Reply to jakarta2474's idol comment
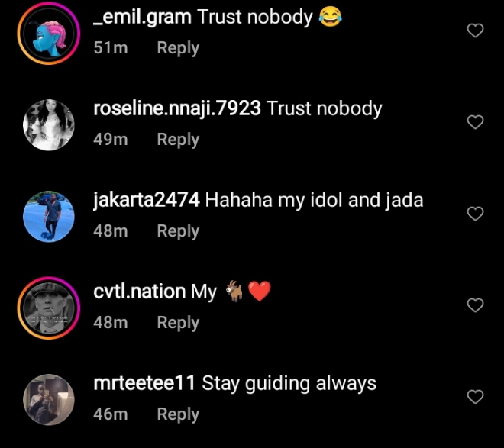The width and height of the screenshot is (504, 448). point(178,231)
